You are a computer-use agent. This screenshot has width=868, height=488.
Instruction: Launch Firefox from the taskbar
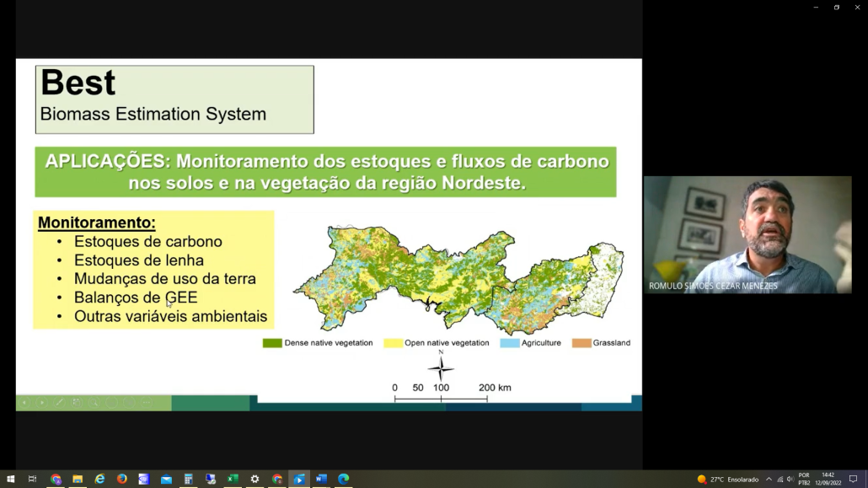[x=122, y=479]
